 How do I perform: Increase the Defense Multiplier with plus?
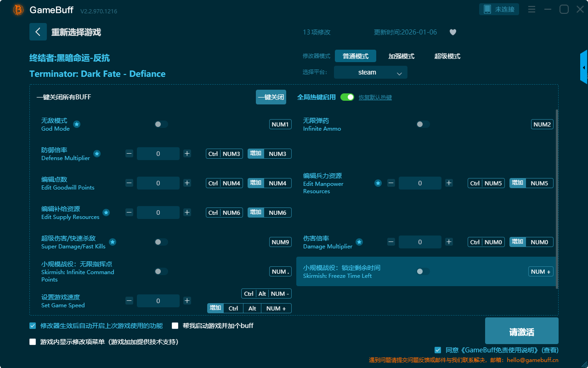point(187,154)
